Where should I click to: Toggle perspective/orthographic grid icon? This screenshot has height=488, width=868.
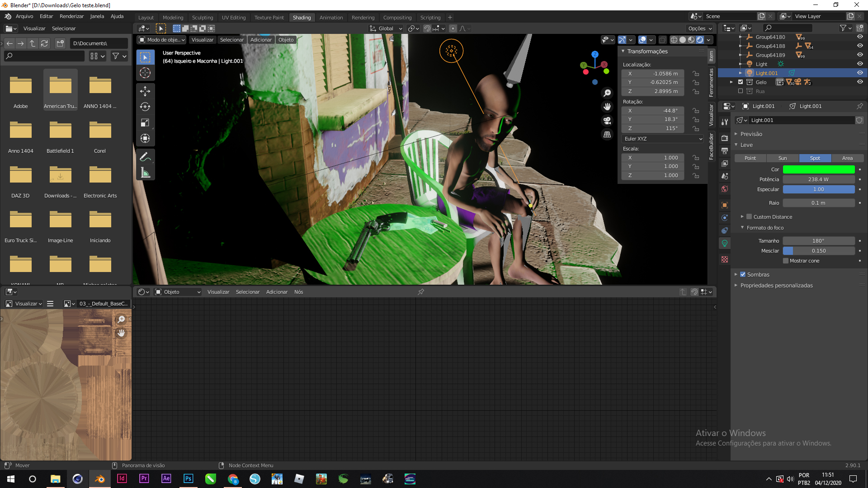coord(607,134)
